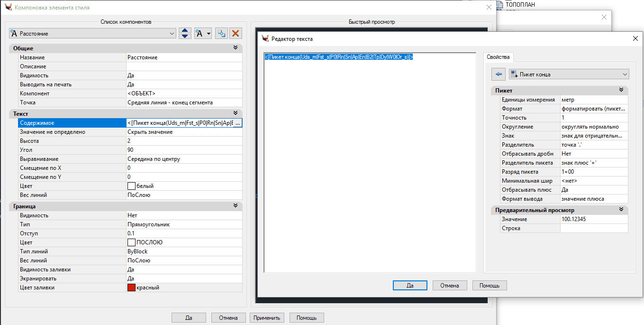Click the Значение field showing 100.12345
The height and width of the screenshot is (325, 644).
594,219
